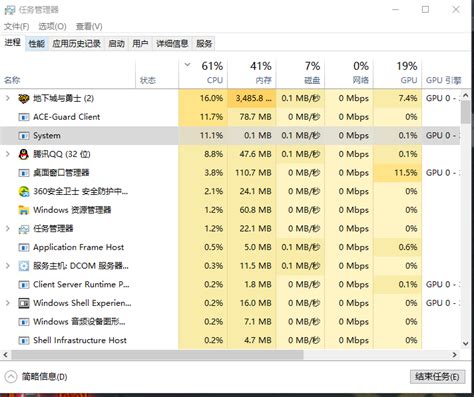This screenshot has width=474, height=397.
Task: Click the 11.5% GPU value
Action: 406,173
